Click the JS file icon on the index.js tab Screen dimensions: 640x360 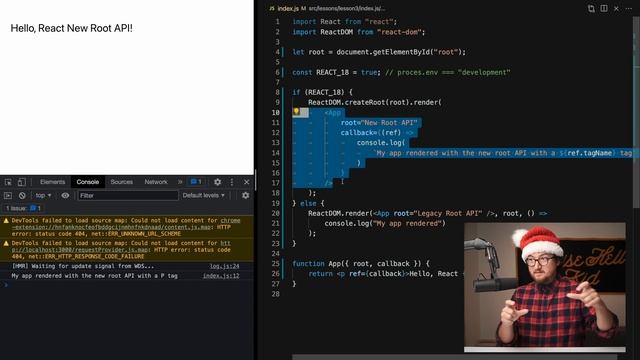(272, 8)
